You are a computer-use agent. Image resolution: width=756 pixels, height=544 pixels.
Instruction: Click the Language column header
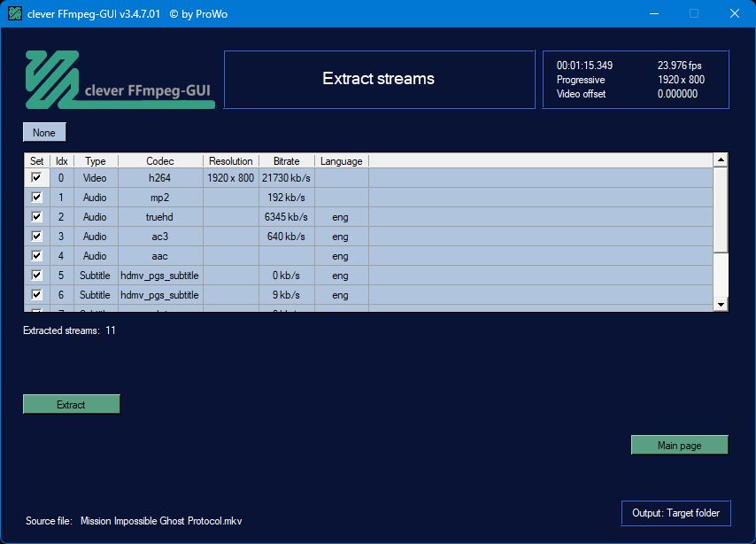click(x=342, y=160)
